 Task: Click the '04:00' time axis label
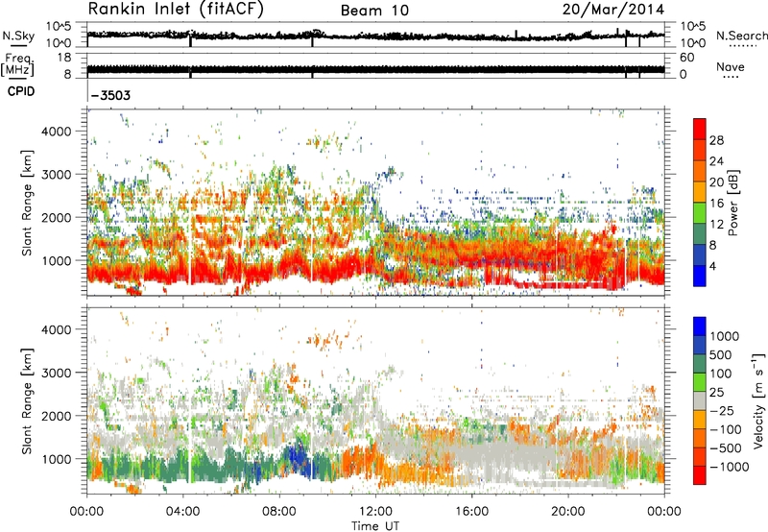coord(182,512)
